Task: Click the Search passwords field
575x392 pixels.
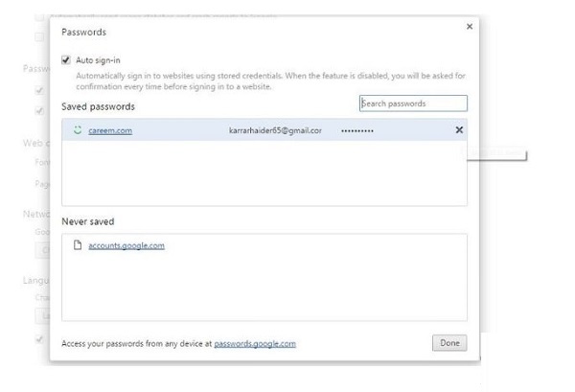Action: tap(413, 104)
